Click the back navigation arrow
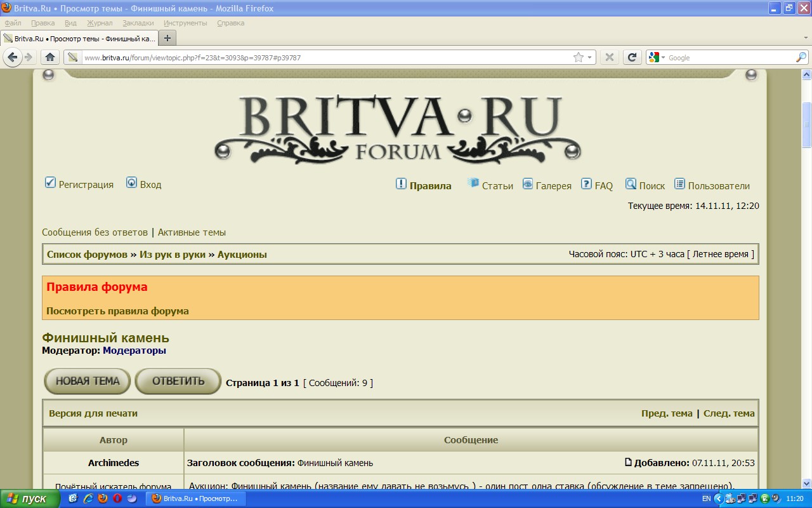Viewport: 812px width, 508px height. coord(12,57)
